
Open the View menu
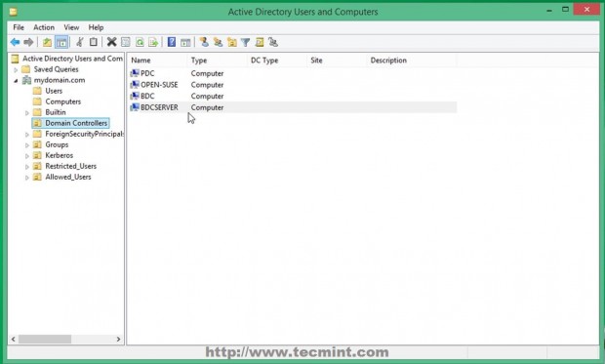(x=71, y=27)
